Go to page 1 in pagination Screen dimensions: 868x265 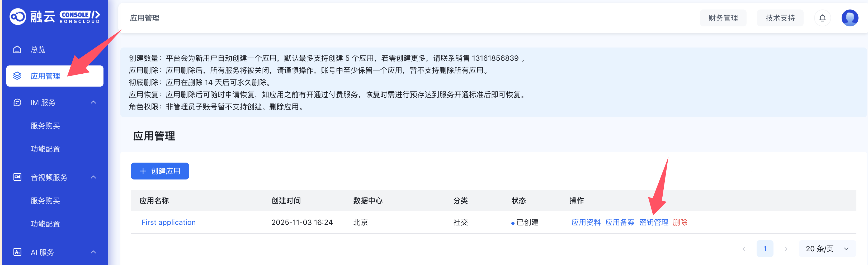click(765, 249)
